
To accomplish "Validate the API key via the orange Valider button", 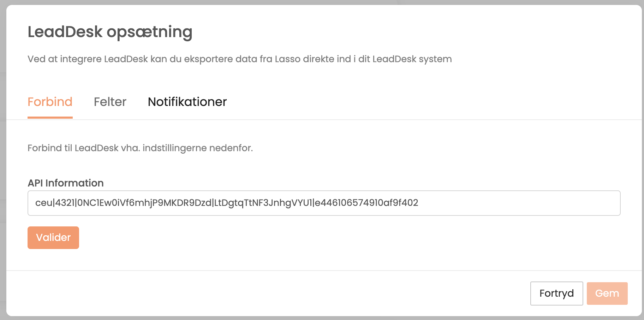I will pos(53,237).
